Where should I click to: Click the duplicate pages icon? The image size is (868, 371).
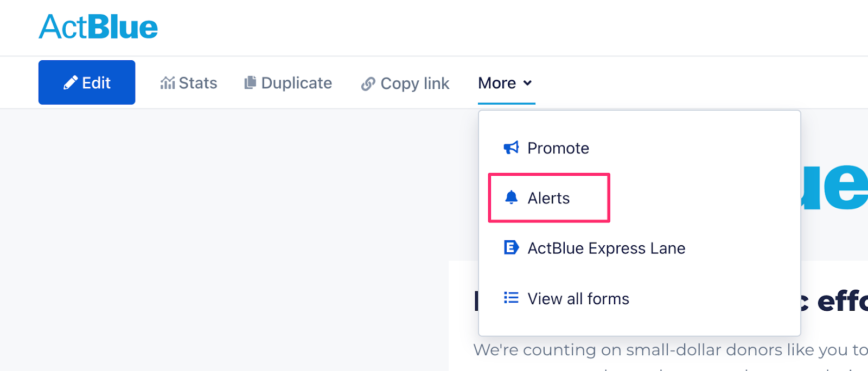click(x=250, y=82)
